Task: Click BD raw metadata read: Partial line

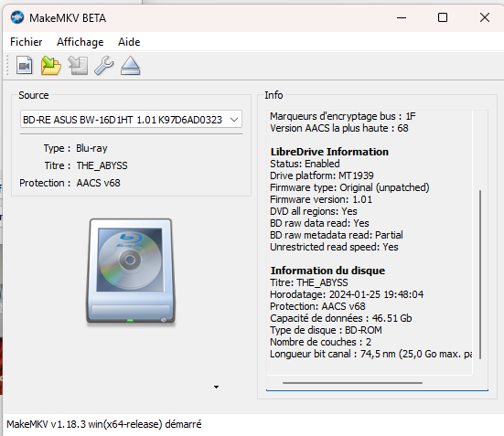Action: [x=337, y=235]
